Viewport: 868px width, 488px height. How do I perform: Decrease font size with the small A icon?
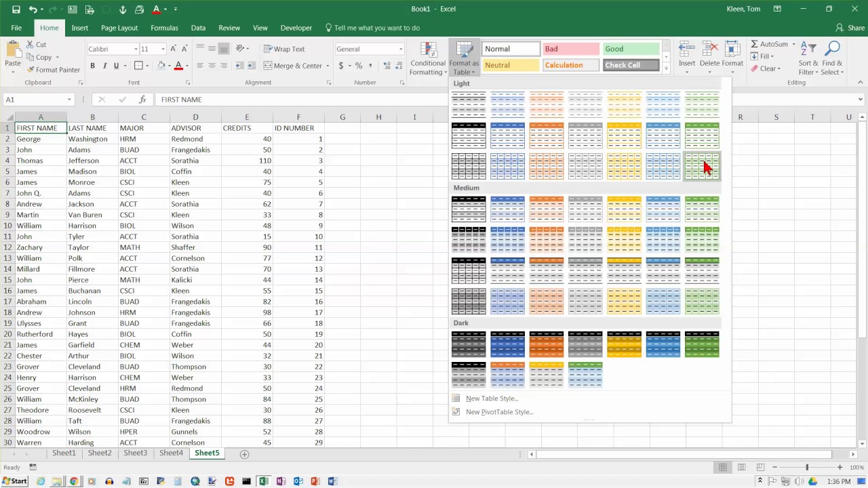click(184, 49)
